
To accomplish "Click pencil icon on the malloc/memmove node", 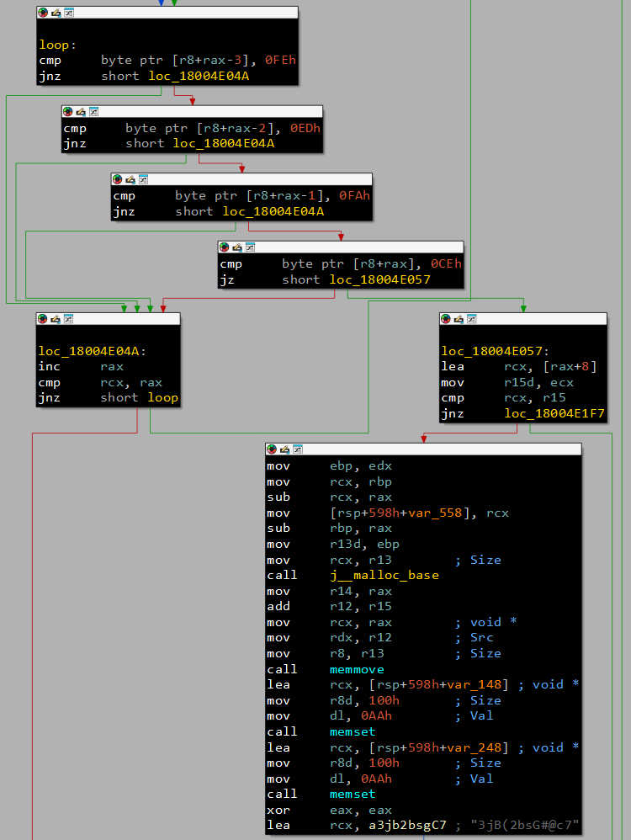I will [284, 449].
